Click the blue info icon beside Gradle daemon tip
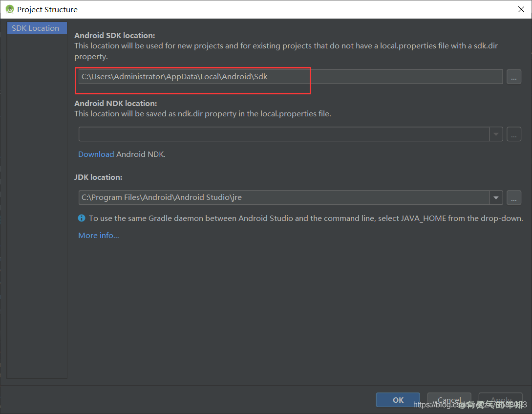This screenshot has width=532, height=414. coord(82,218)
